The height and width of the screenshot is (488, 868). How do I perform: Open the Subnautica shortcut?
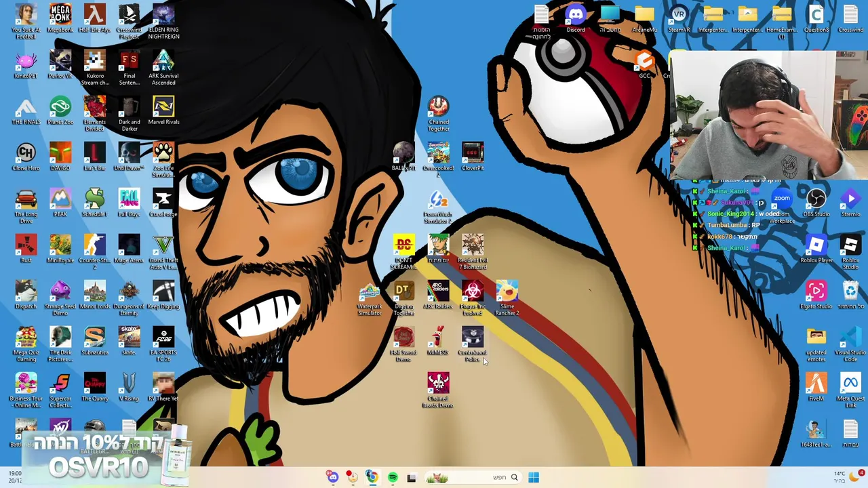94,342
